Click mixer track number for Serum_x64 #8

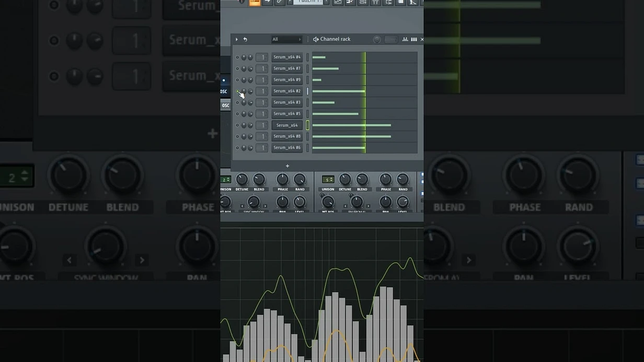coord(262,136)
